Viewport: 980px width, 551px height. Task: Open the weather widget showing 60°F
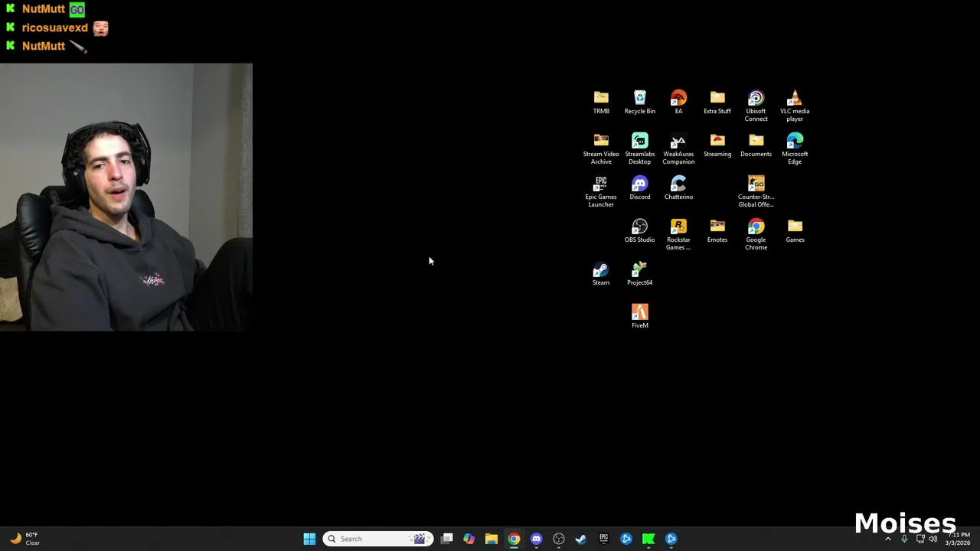(24, 539)
